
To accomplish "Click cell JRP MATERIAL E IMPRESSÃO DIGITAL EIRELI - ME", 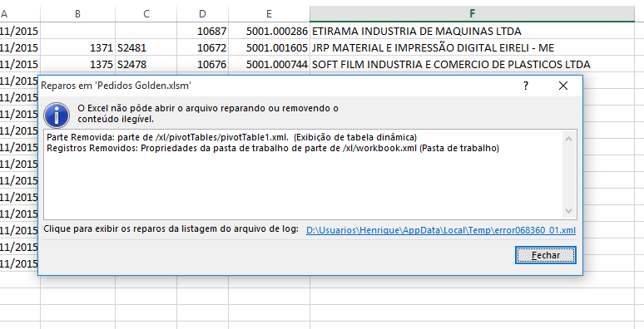I will 472,47.
